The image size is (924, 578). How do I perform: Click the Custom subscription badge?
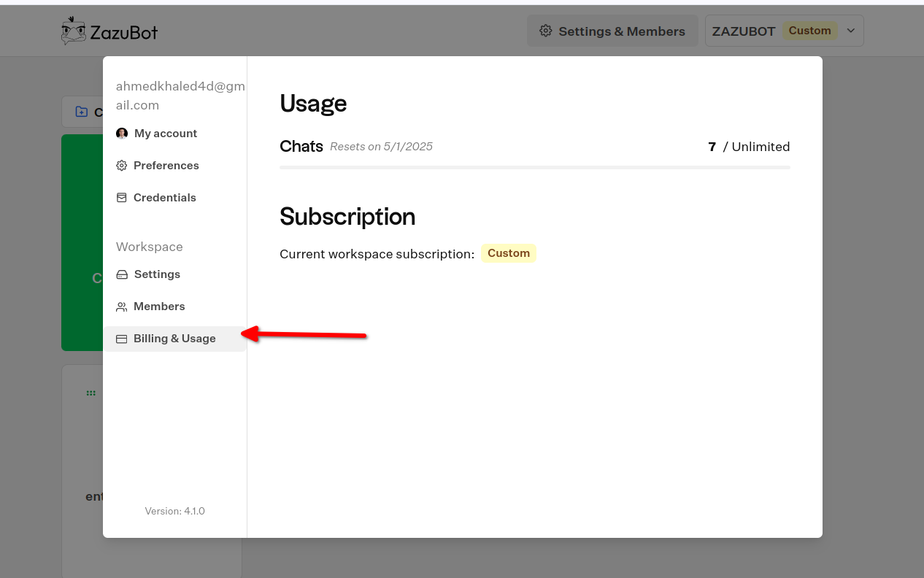[509, 253]
